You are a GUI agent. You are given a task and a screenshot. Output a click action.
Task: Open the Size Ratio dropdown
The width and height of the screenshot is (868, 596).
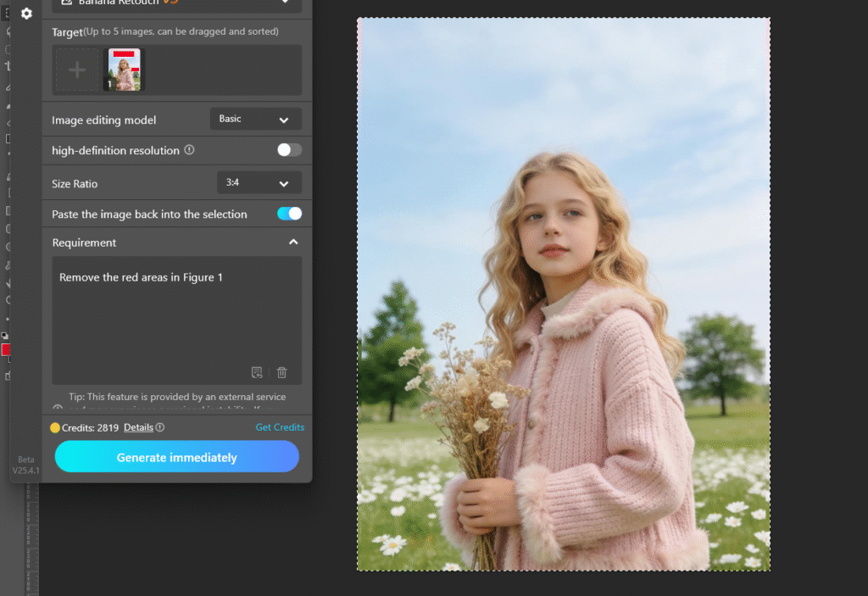coord(259,182)
